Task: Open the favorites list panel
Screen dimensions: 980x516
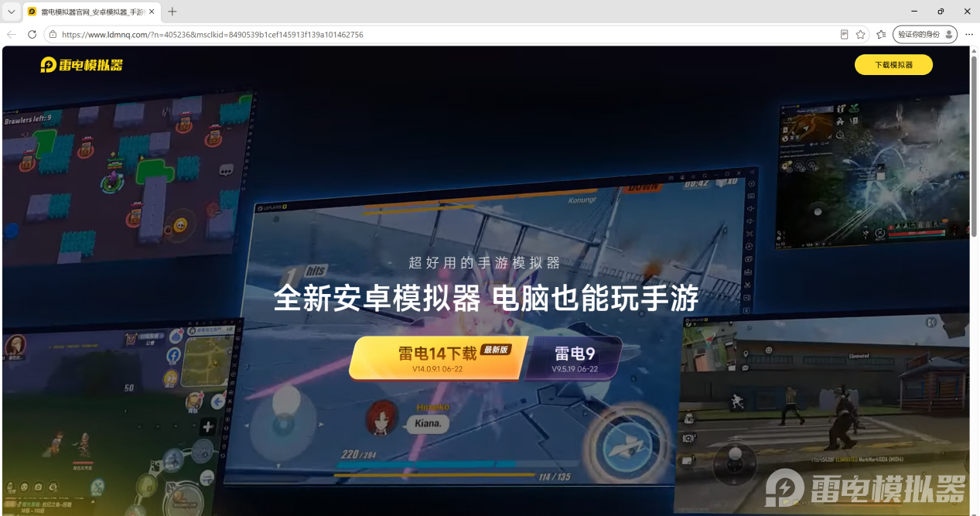Action: [881, 34]
